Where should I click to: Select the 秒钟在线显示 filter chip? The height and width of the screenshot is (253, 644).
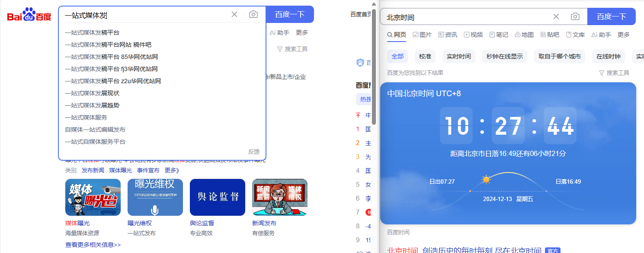(505, 56)
